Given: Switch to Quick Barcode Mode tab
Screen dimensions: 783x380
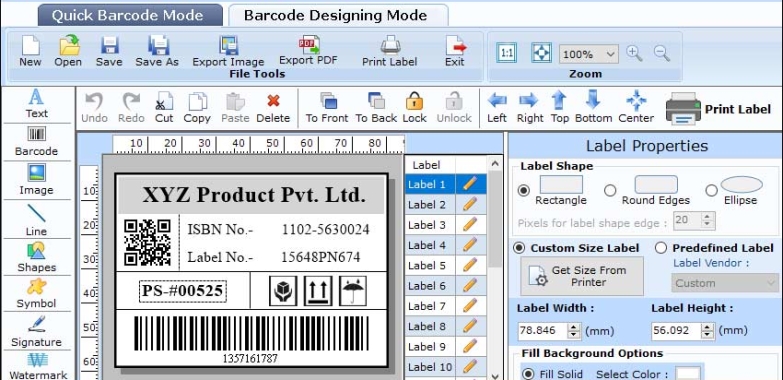Looking at the screenshot, I should (130, 15).
